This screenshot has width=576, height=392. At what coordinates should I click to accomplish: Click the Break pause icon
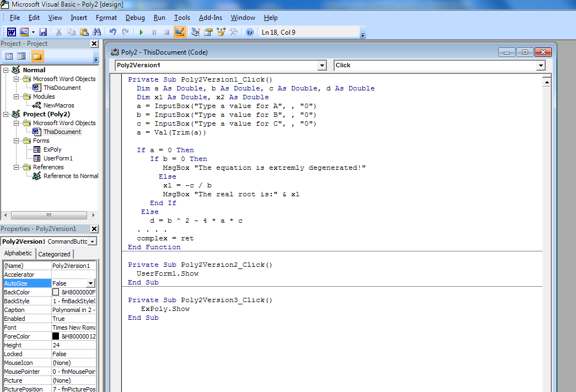click(154, 33)
